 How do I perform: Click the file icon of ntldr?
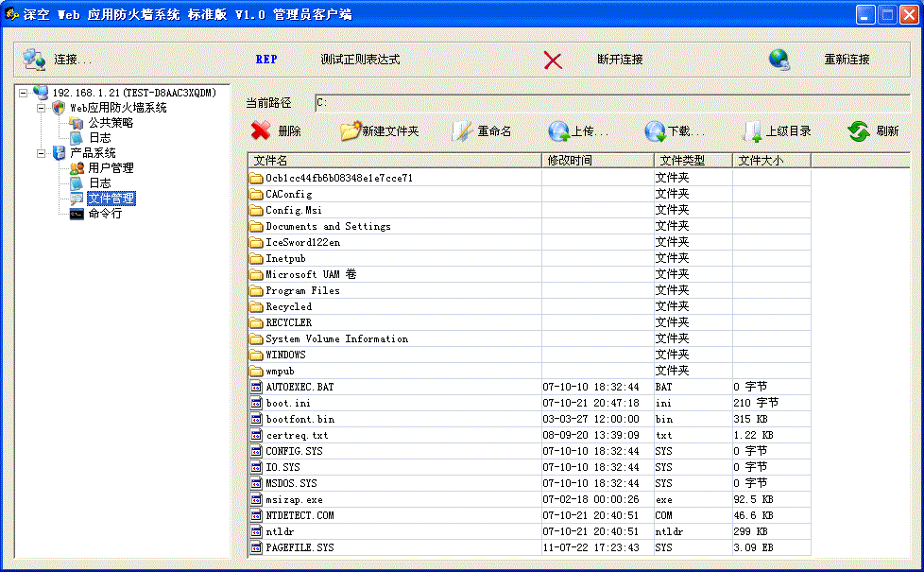pos(256,532)
